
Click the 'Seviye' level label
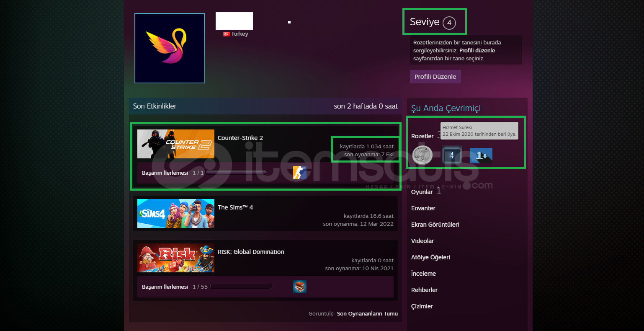[x=425, y=22]
